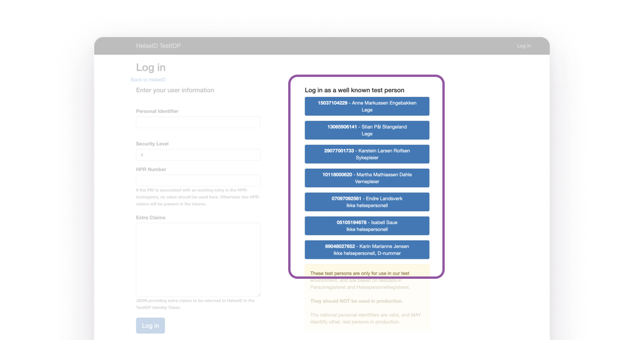Focus the Personal Identifier input field
Screen dimensions: 644x340
pyautogui.click(x=198, y=122)
